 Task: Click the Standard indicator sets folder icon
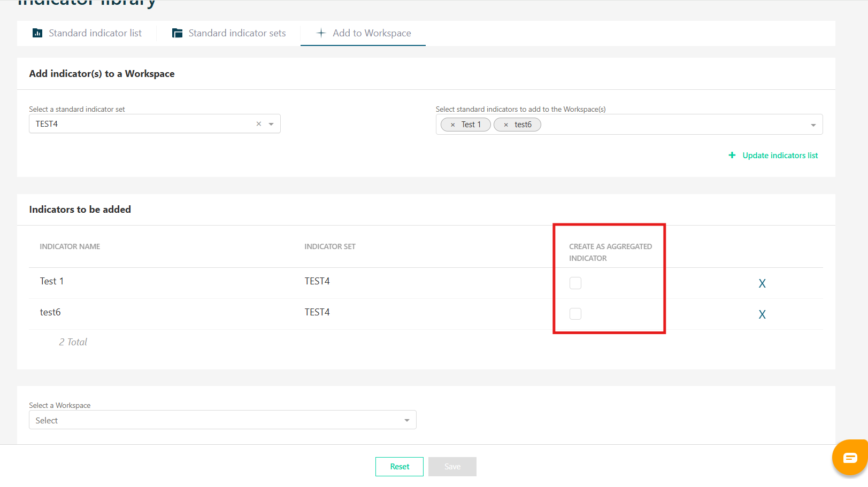pyautogui.click(x=177, y=33)
